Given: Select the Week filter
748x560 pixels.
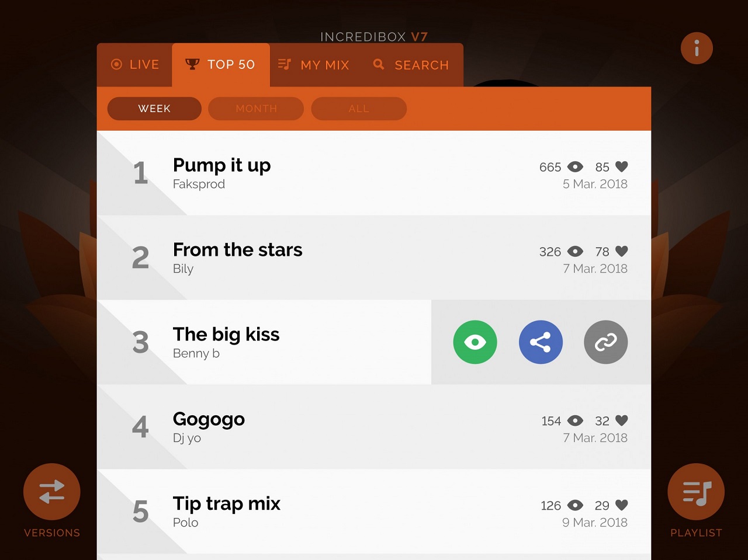Looking at the screenshot, I should [154, 109].
